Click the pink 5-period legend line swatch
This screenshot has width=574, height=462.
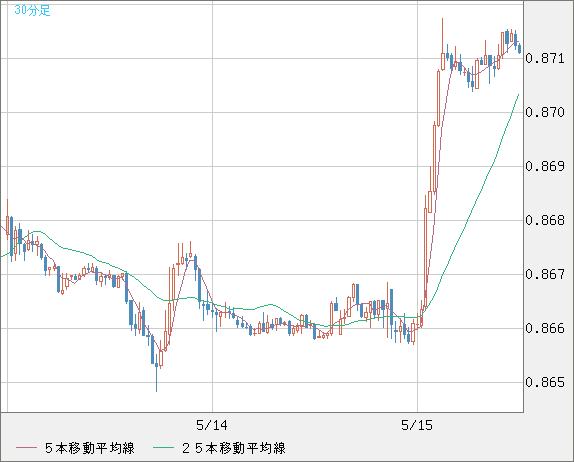click(26, 448)
